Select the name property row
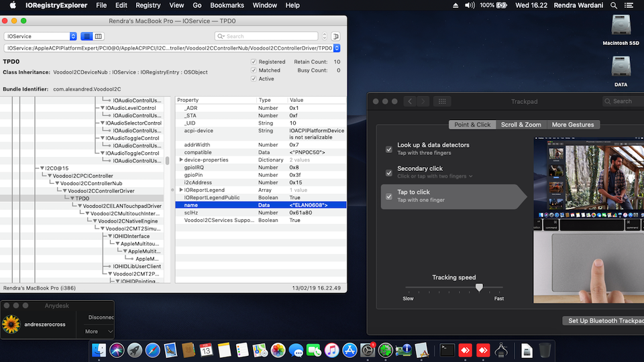This screenshot has width=644, height=362. point(261,205)
